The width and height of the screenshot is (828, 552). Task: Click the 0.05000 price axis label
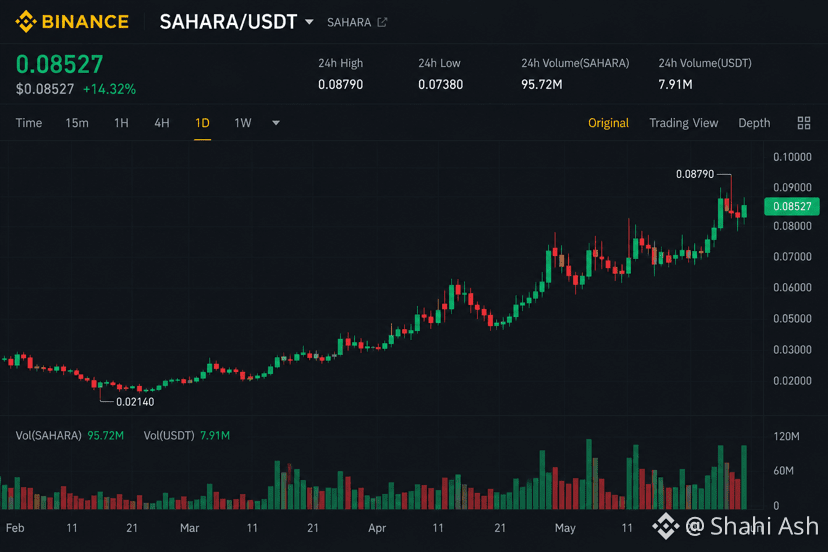[x=792, y=319]
